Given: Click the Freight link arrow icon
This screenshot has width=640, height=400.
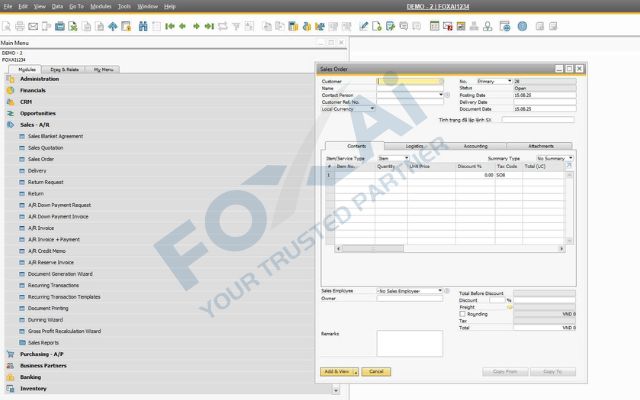Looking at the screenshot, I should [509, 307].
